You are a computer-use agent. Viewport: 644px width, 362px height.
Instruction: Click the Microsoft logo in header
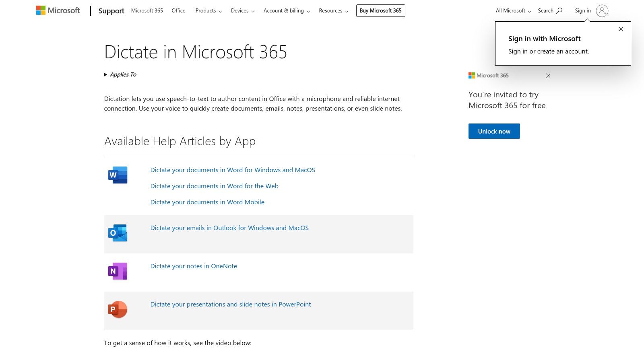[58, 10]
